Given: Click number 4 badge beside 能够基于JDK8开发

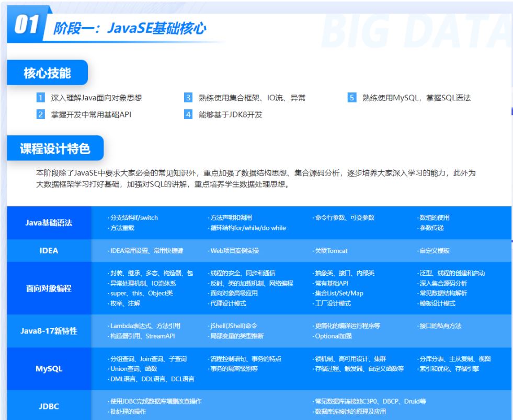Looking at the screenshot, I should [188, 114].
